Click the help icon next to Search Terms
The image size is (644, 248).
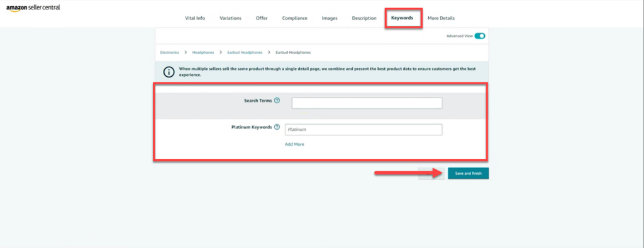277,100
